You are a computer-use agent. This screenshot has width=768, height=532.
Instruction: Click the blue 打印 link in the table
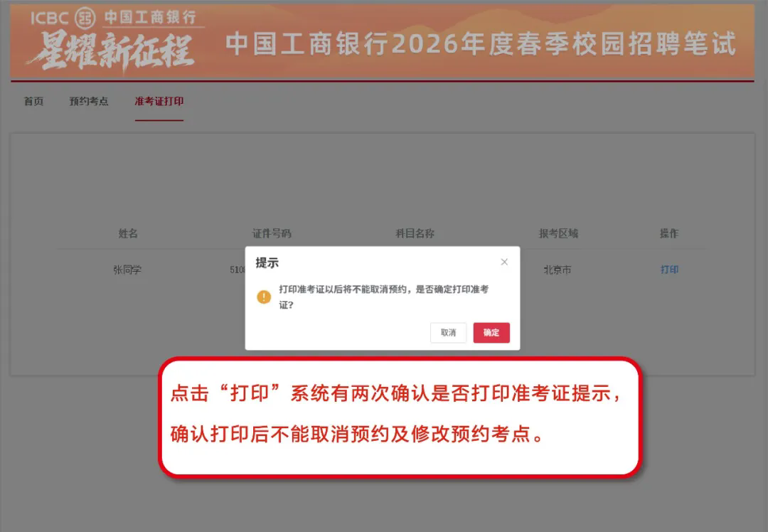(669, 270)
